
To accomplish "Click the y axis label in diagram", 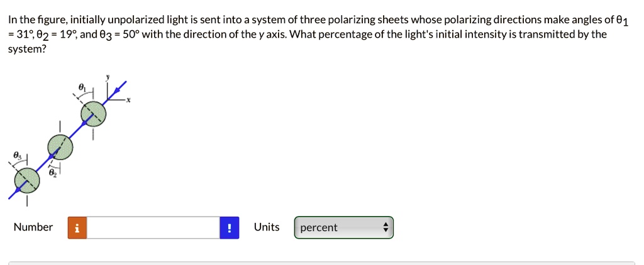I will click(x=108, y=76).
